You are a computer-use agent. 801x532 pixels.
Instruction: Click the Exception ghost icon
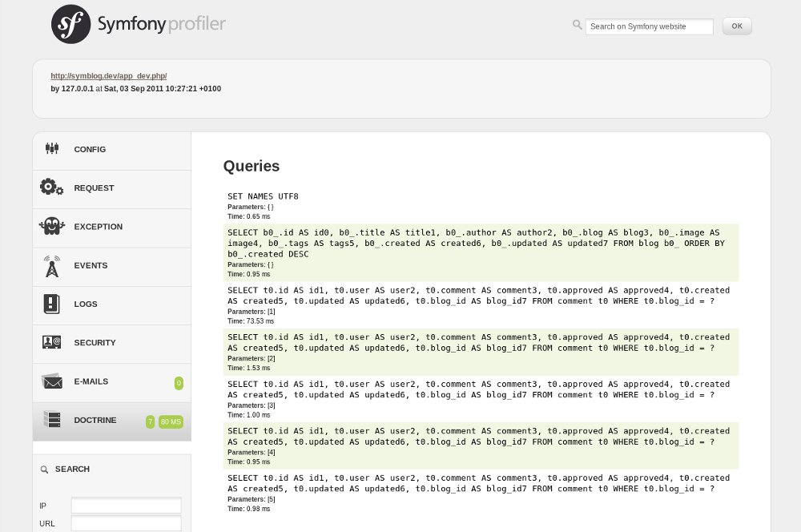[51, 226]
